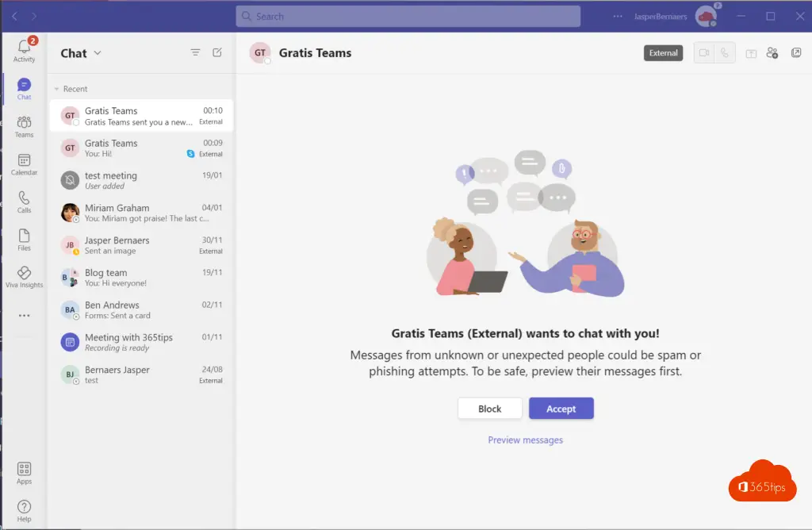Open the Teams section
This screenshot has height=530, width=812.
click(24, 126)
